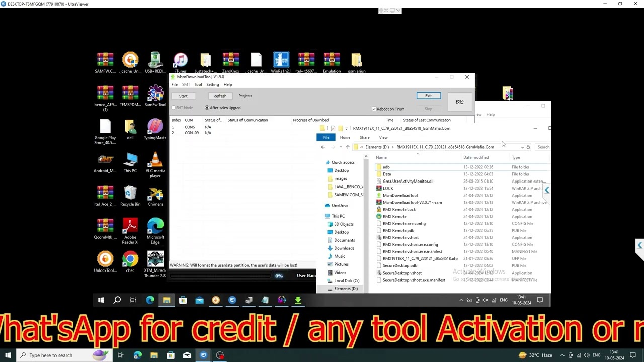Click Refresh button in MsmDownloadTool
Viewport: 644px width, 362px height.
[220, 96]
